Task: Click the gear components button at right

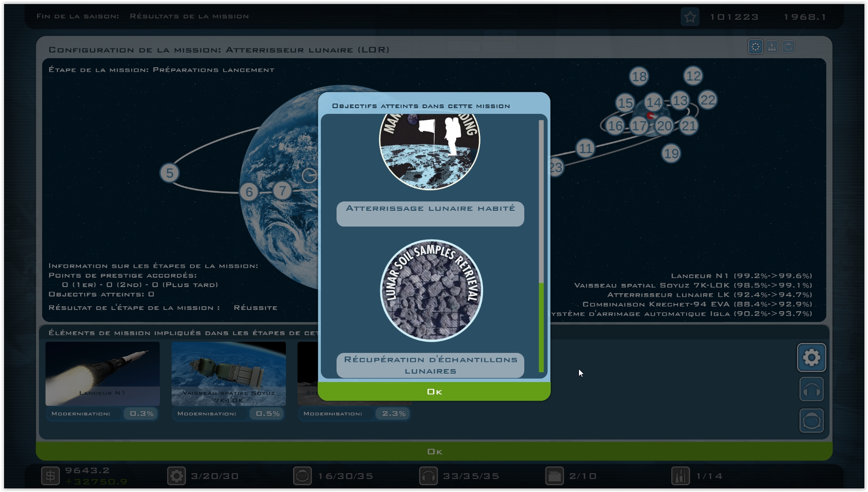Action: coord(811,357)
